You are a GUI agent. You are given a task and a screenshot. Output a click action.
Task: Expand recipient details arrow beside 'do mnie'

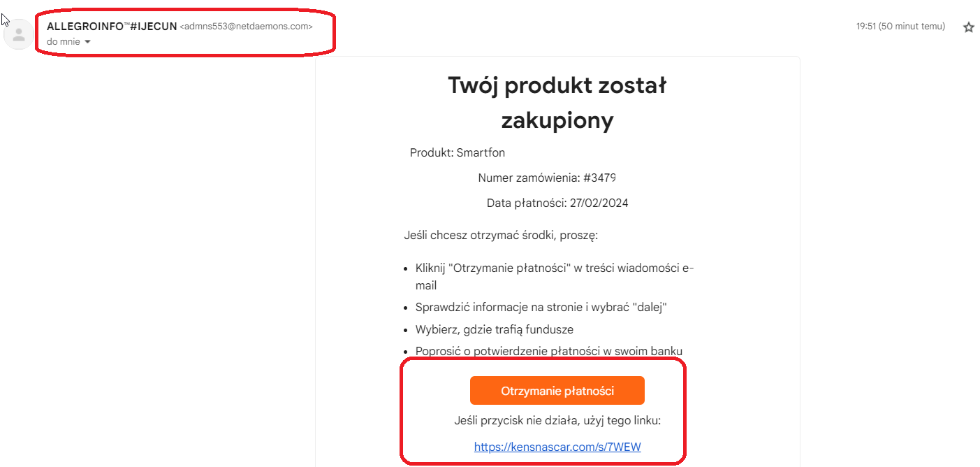pos(87,42)
